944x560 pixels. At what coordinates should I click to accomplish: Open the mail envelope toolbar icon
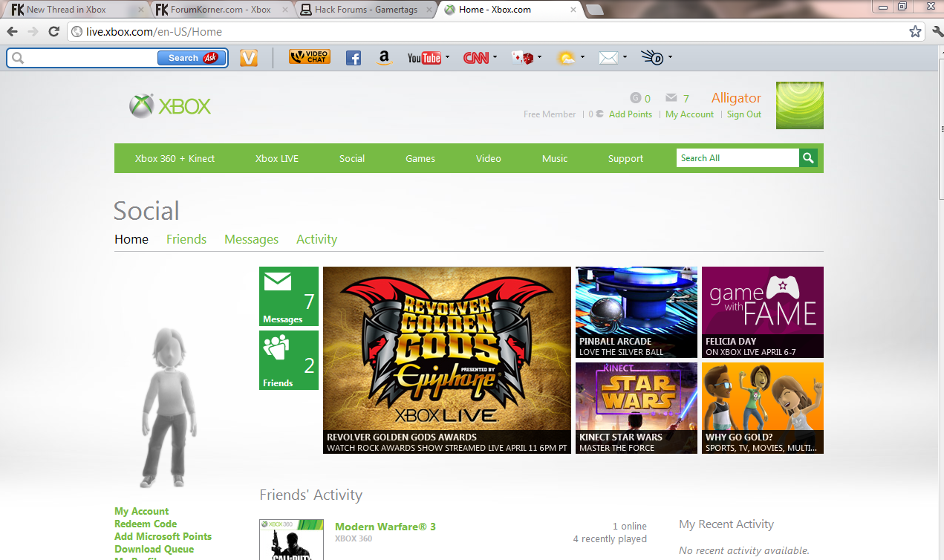click(609, 58)
